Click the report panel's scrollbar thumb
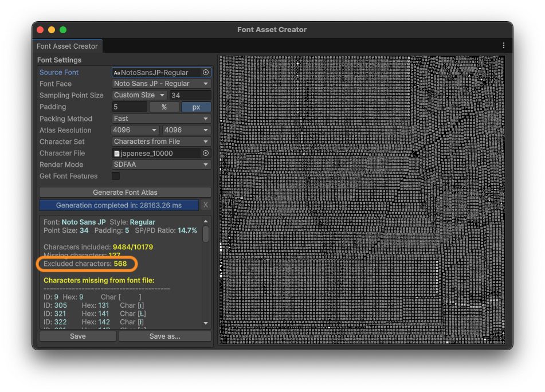The width and height of the screenshot is (545, 392). point(206,234)
